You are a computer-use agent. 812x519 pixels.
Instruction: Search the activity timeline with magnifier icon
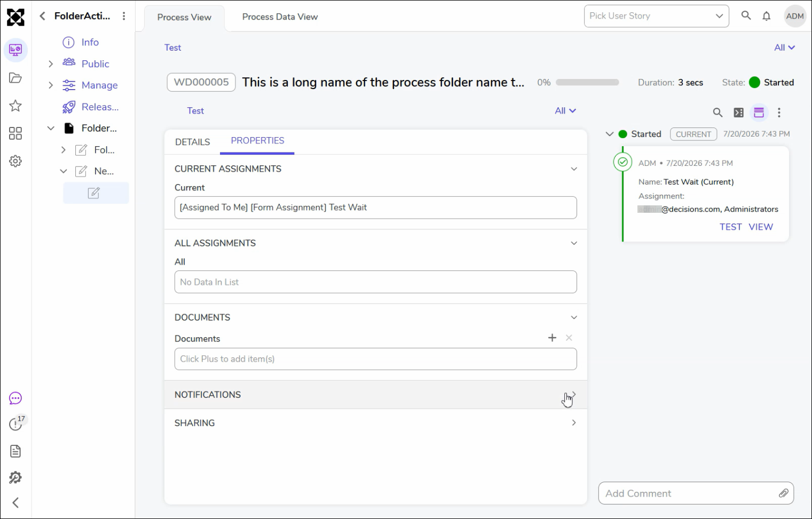point(718,113)
